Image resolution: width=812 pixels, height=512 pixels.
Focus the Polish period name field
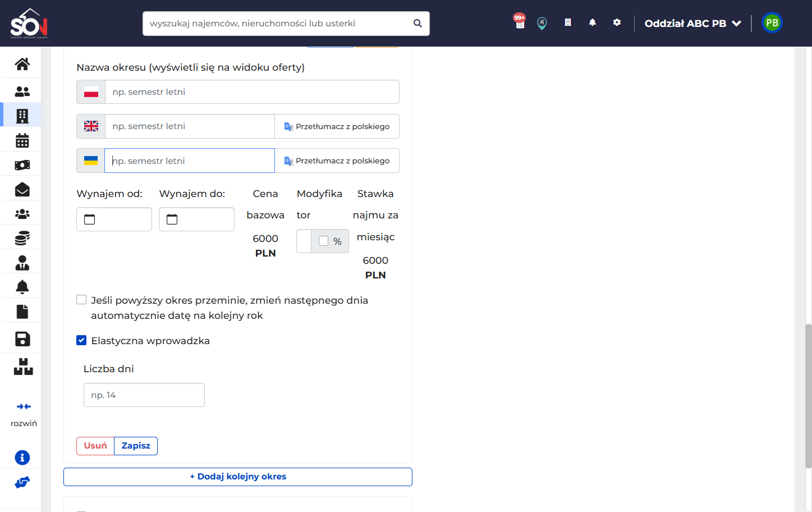252,92
